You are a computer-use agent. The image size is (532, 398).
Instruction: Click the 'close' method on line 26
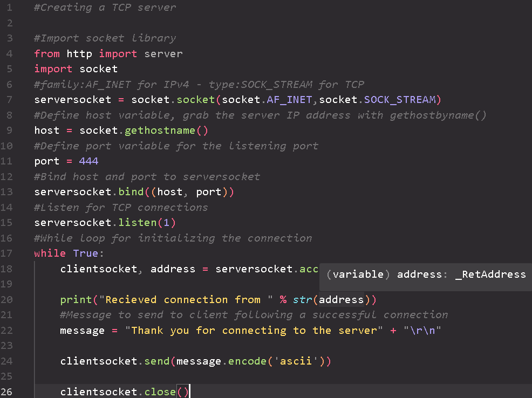click(x=160, y=392)
